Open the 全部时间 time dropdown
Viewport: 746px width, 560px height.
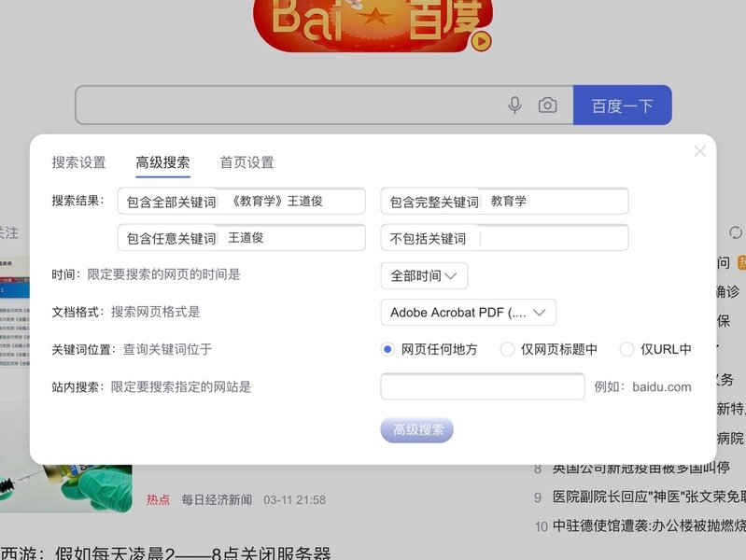[x=424, y=275]
